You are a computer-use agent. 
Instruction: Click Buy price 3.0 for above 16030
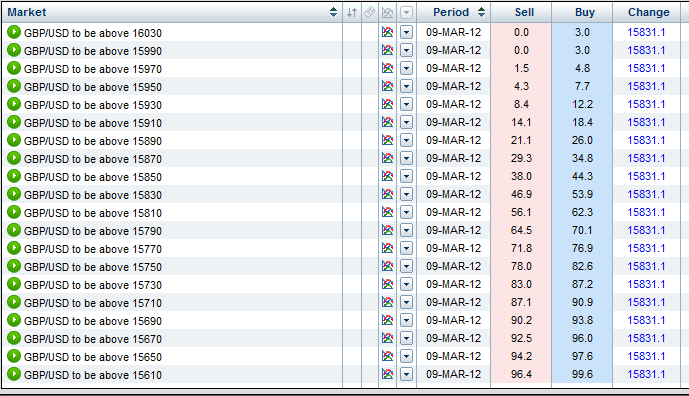coord(582,32)
